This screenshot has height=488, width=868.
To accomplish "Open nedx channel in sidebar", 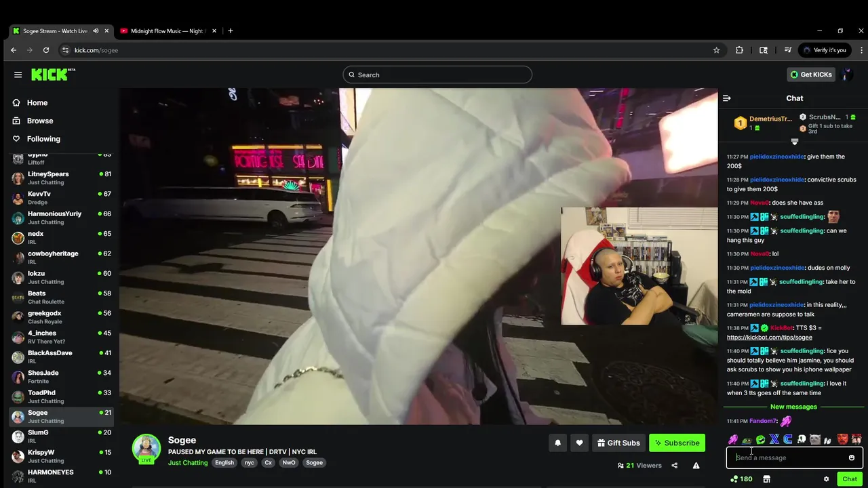I will [x=62, y=238].
